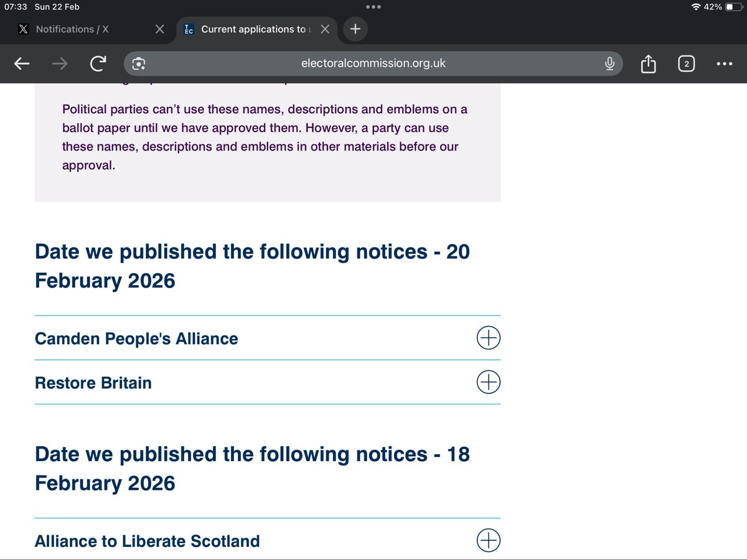The width and height of the screenshot is (747, 560).
Task: Switch to the Notifications / X tab
Action: (x=72, y=29)
